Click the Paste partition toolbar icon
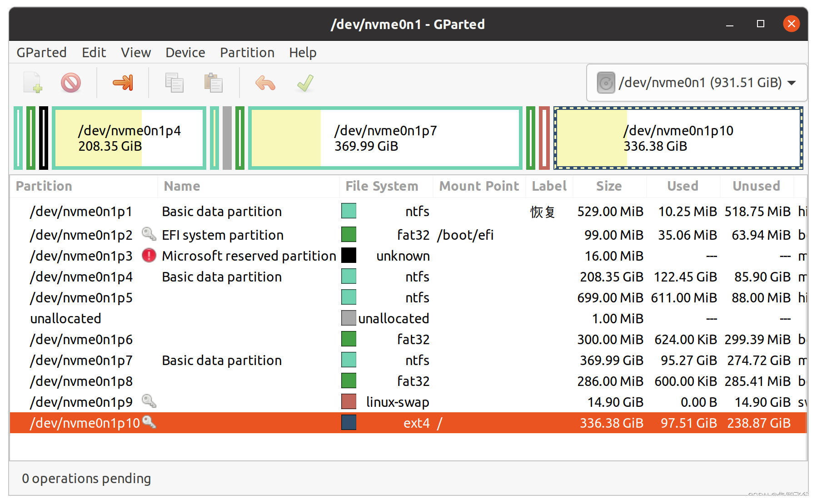Screen dimensions: 817x504 tap(213, 83)
